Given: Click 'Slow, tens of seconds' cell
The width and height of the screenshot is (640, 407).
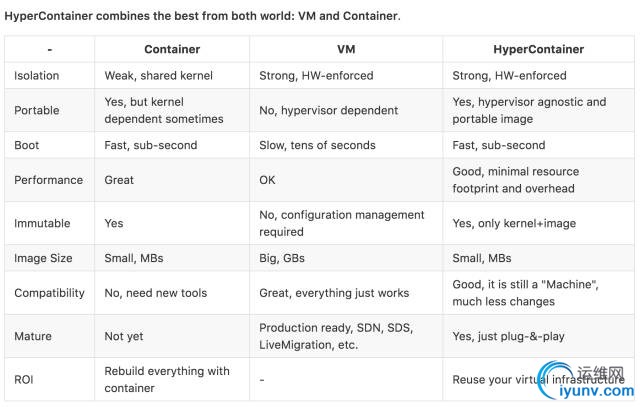Looking at the screenshot, I should (317, 145).
